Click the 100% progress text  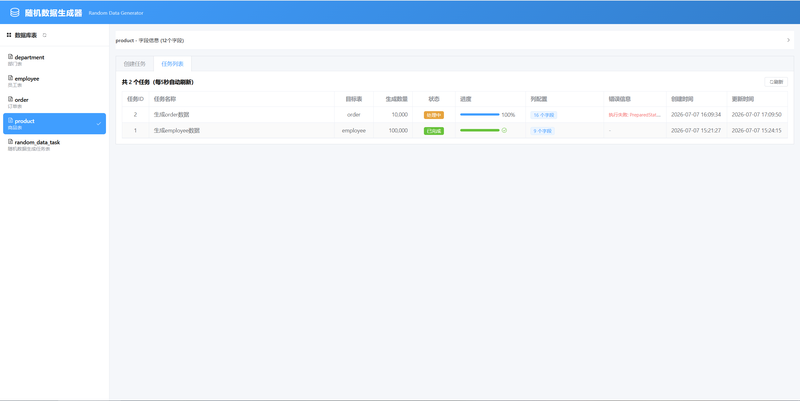[508, 115]
